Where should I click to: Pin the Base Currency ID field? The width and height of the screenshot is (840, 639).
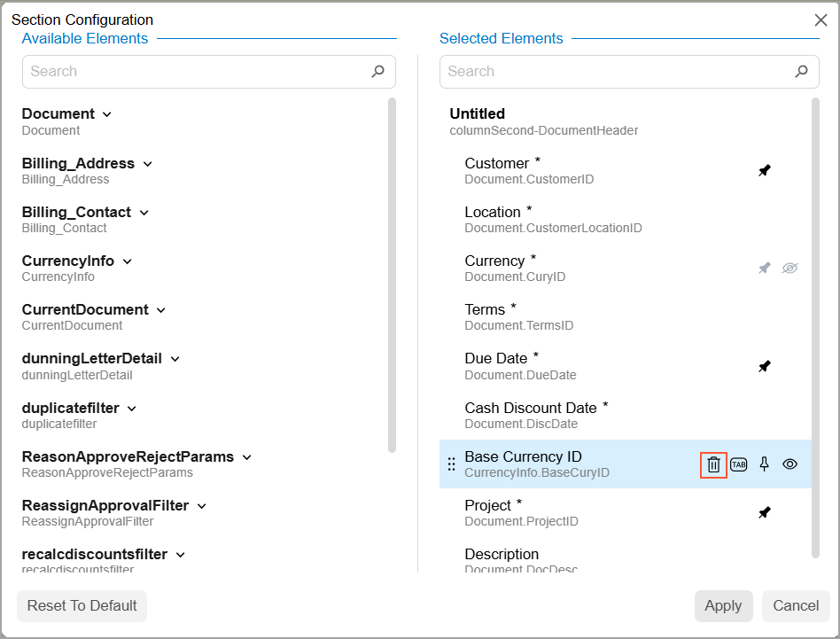[765, 464]
